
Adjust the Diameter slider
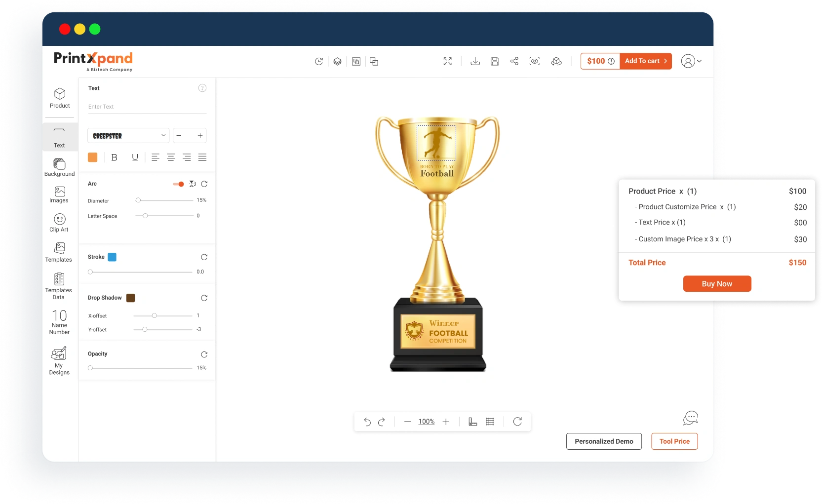coord(164,200)
